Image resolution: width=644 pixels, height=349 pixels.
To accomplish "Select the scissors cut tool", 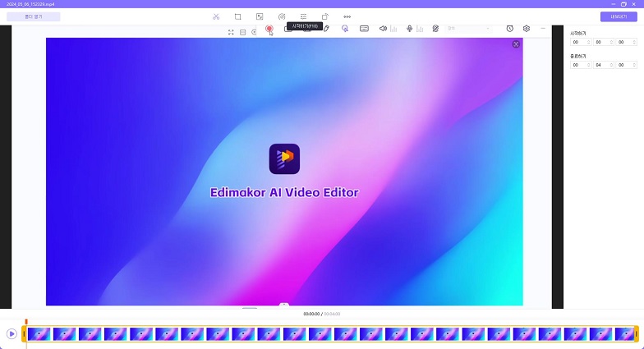I will pyautogui.click(x=215, y=16).
